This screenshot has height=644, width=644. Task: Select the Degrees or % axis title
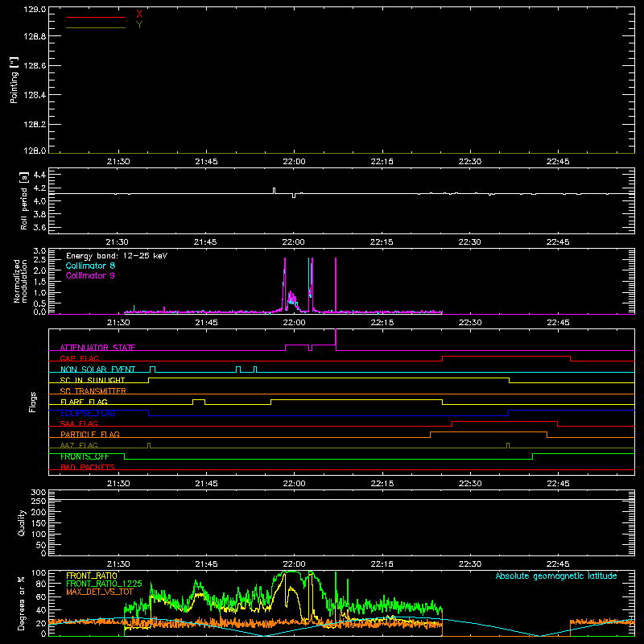pos(22,603)
